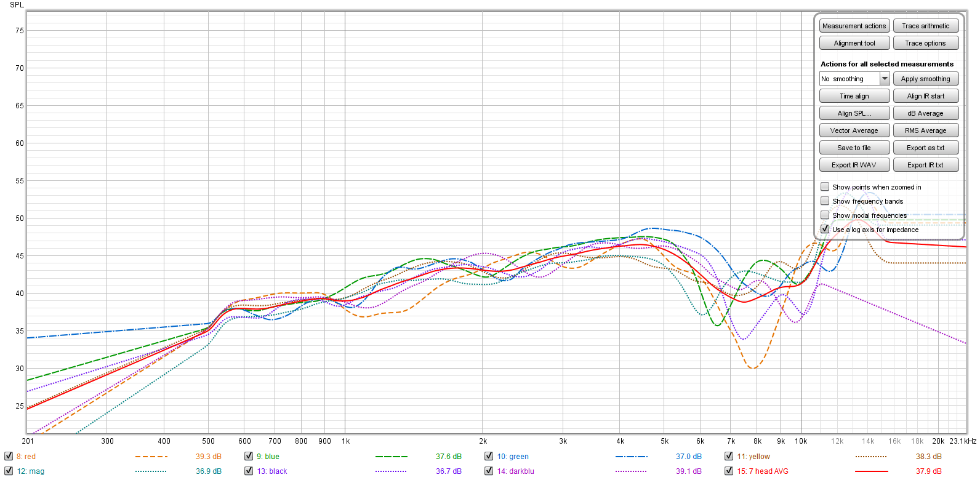Open the Alignment tool

point(854,43)
